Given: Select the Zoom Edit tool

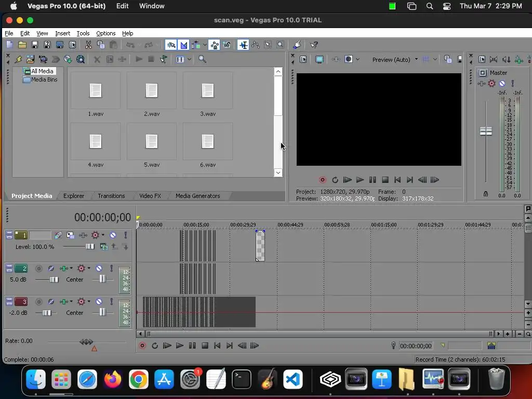Looking at the screenshot, I should coord(280,45).
